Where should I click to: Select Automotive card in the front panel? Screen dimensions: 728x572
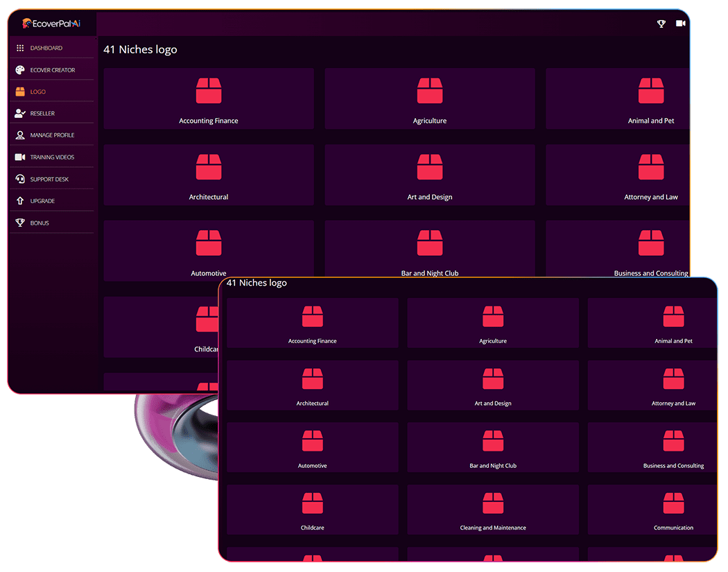pyautogui.click(x=313, y=448)
